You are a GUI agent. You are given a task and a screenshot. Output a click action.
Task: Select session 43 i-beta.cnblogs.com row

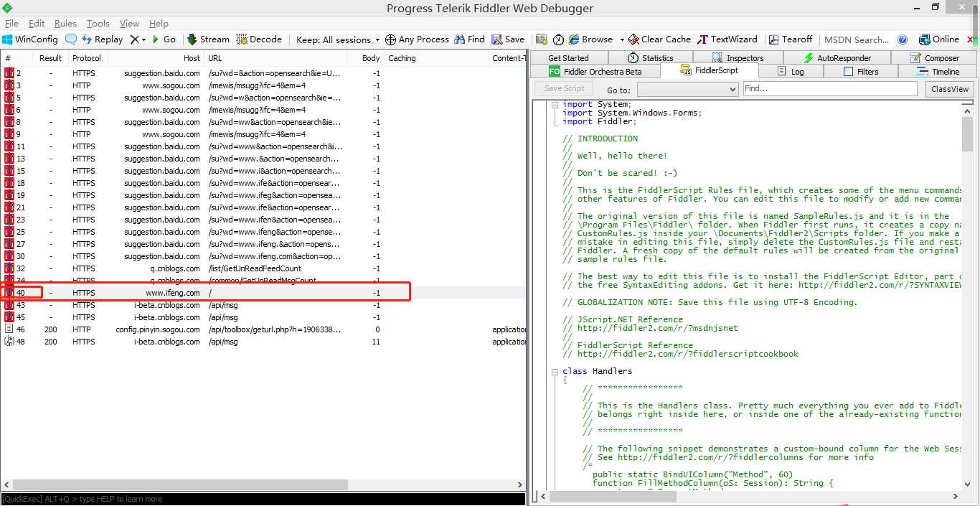click(263, 305)
